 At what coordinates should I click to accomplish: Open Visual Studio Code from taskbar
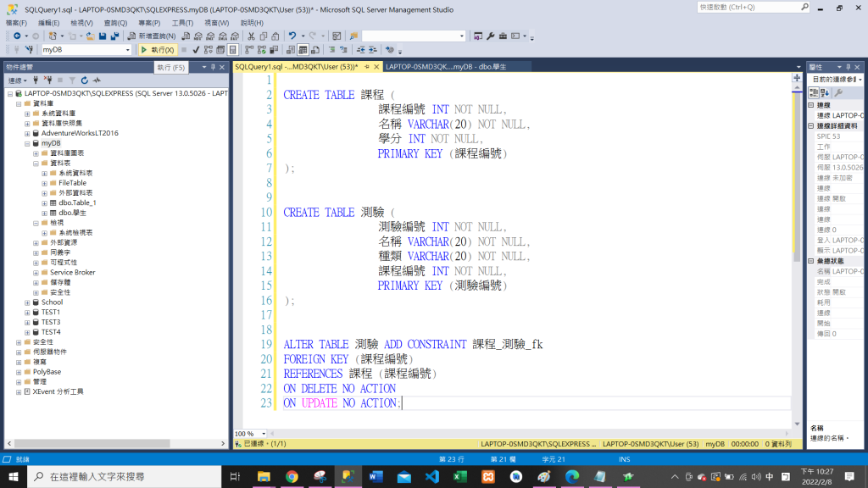431,476
